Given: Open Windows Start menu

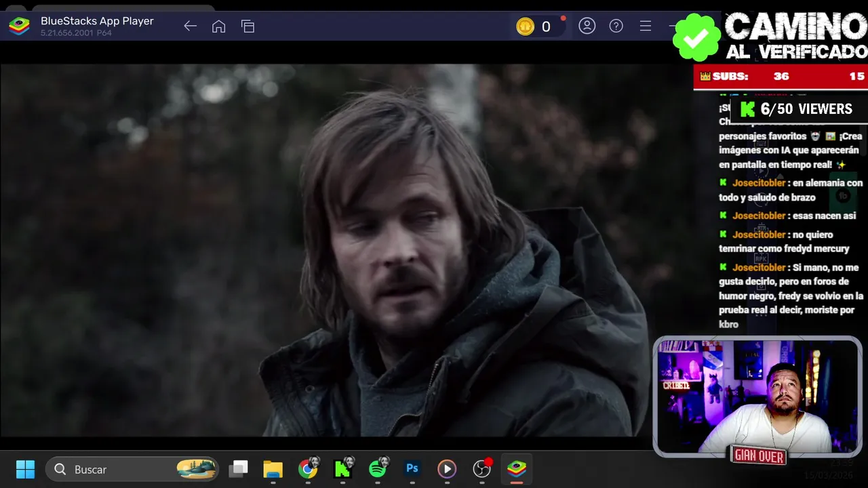Looking at the screenshot, I should (25, 469).
